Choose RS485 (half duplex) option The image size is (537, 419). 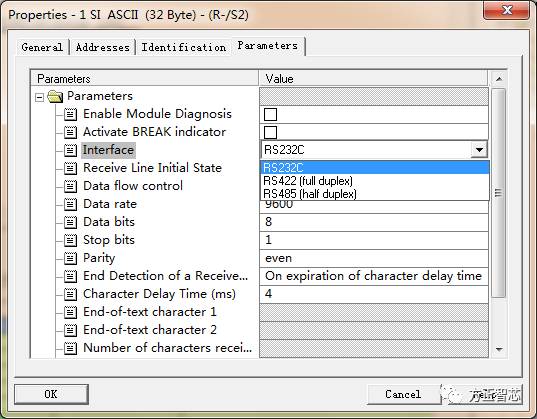click(375, 194)
